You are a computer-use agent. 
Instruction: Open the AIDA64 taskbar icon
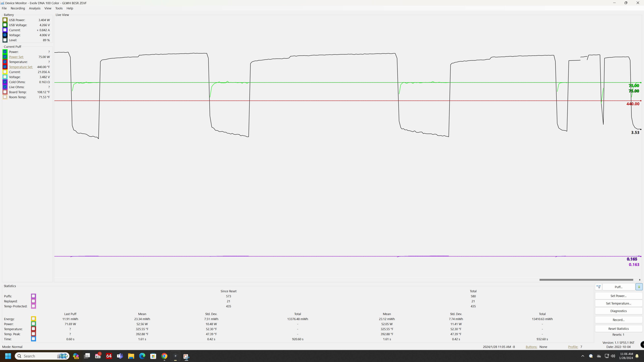(109, 356)
